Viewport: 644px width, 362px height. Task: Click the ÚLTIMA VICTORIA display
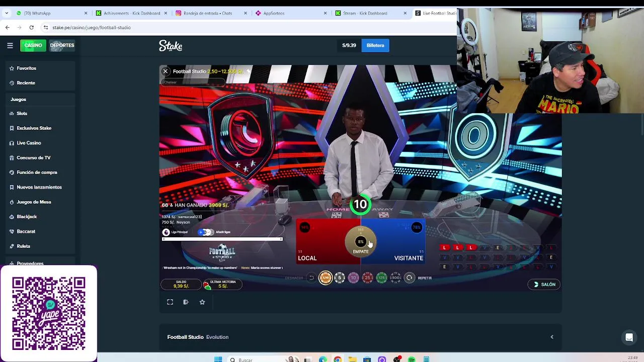[222, 284]
